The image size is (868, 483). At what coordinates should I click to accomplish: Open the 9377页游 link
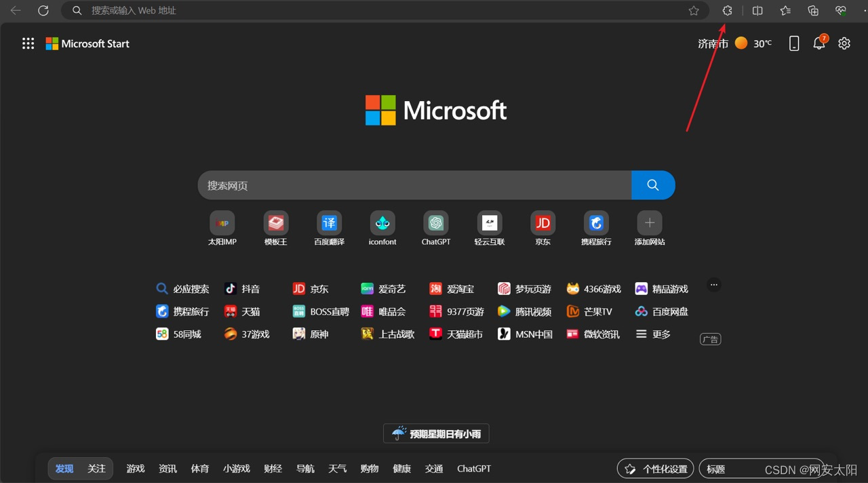pos(456,311)
